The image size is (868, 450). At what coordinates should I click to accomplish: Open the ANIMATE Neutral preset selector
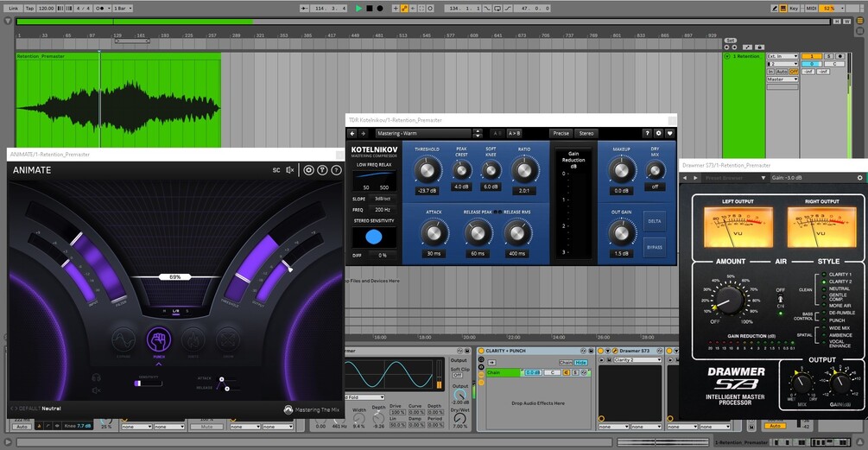pos(51,409)
